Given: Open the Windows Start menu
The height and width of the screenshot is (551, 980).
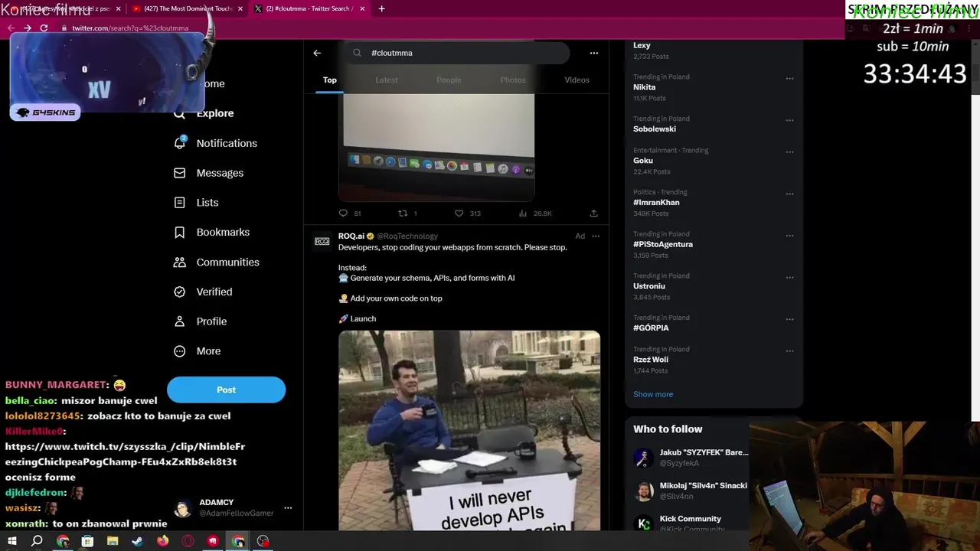Looking at the screenshot, I should click(x=12, y=541).
